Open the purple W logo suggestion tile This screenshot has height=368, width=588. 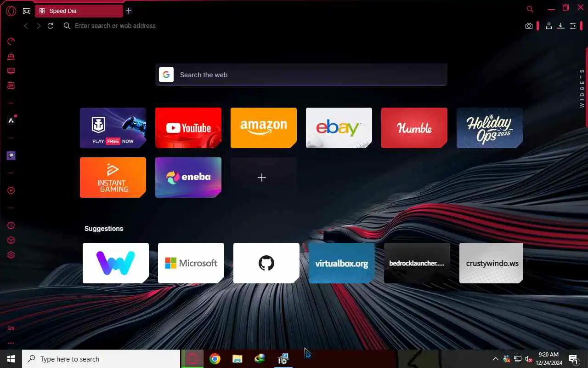(x=116, y=263)
